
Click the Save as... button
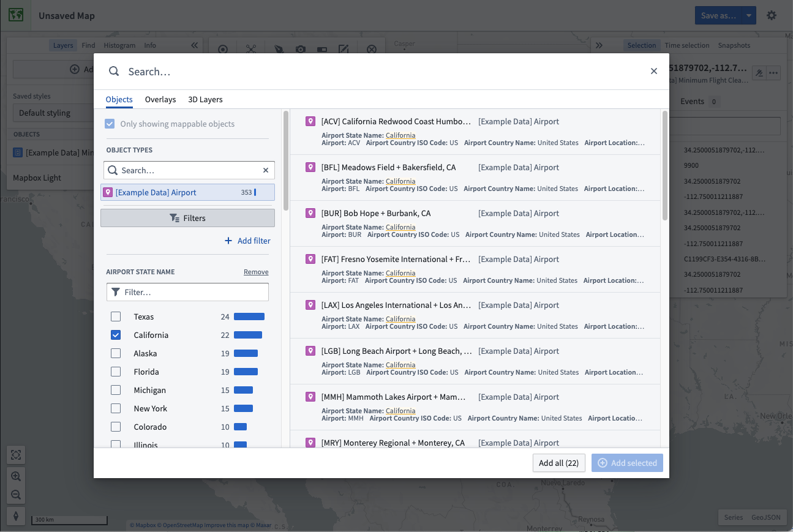click(718, 15)
